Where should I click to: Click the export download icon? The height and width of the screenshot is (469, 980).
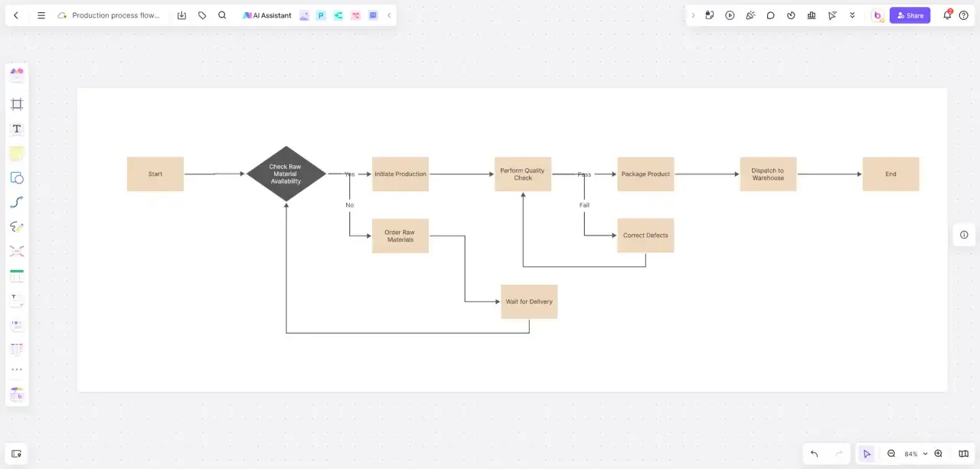tap(181, 15)
